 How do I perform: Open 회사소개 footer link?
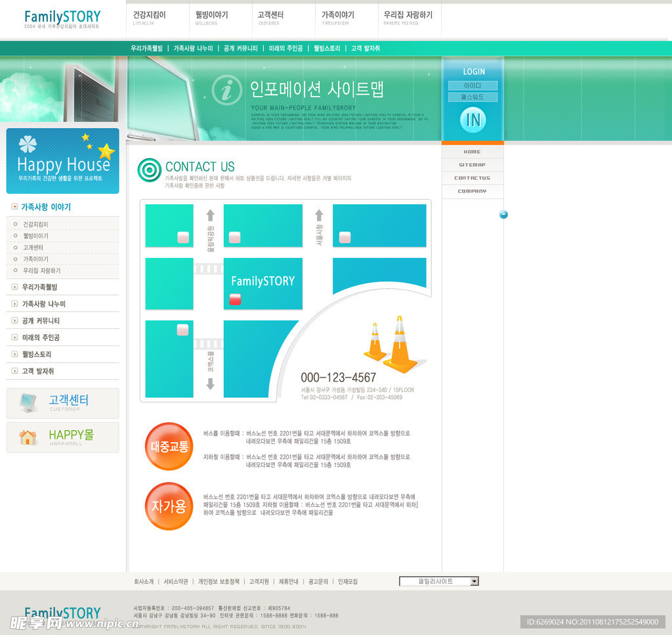[144, 581]
